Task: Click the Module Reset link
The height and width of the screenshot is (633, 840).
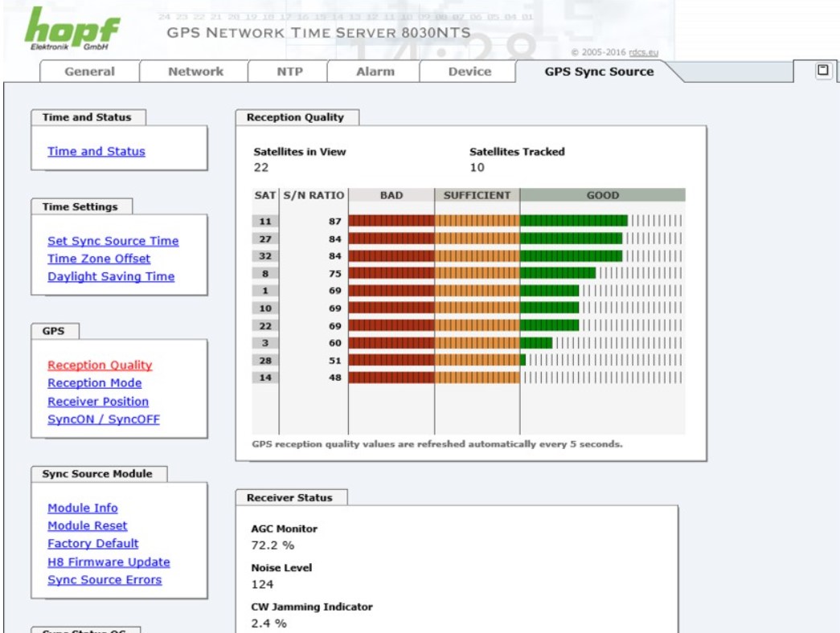Action: [x=88, y=525]
